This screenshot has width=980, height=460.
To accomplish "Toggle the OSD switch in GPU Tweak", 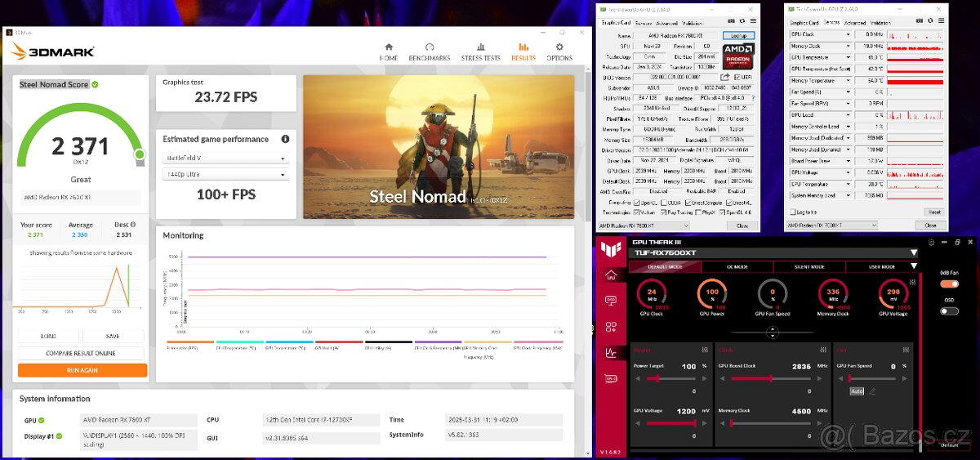I will tap(949, 311).
